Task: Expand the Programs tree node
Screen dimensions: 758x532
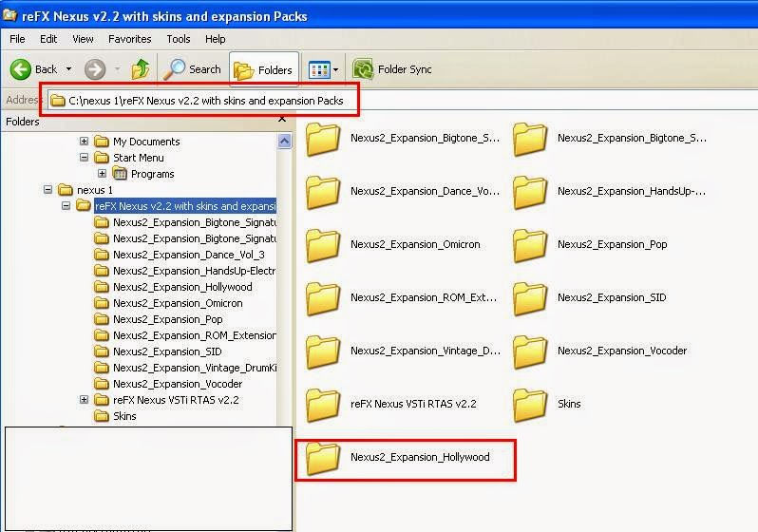Action: (x=102, y=173)
